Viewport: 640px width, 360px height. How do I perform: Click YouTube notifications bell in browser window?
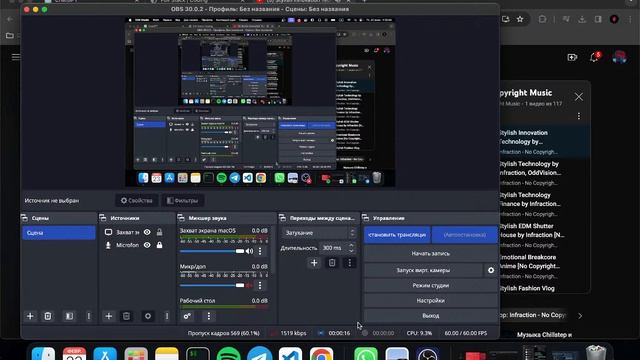point(594,58)
